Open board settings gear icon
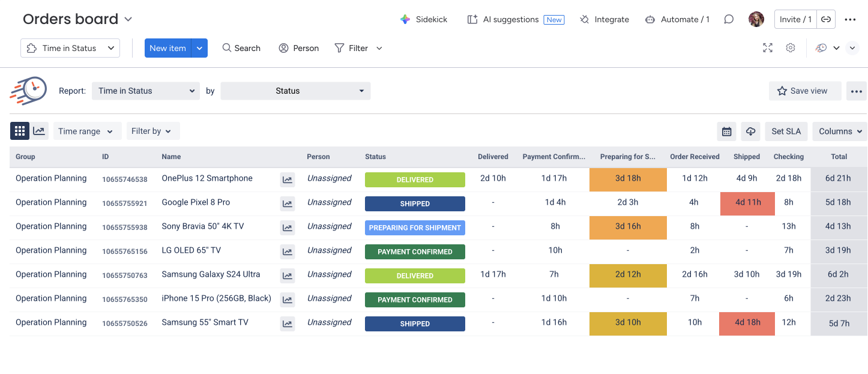Viewport: 868px width, 374px height. (791, 48)
